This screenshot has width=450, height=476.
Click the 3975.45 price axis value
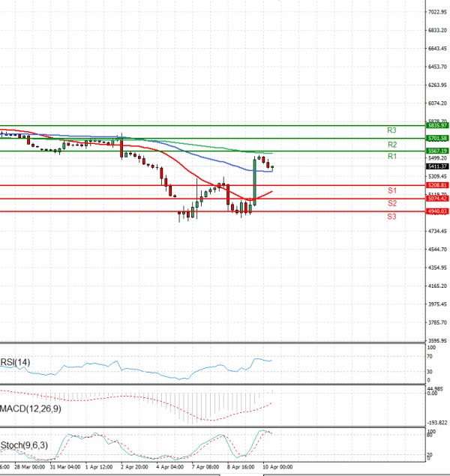point(437,304)
